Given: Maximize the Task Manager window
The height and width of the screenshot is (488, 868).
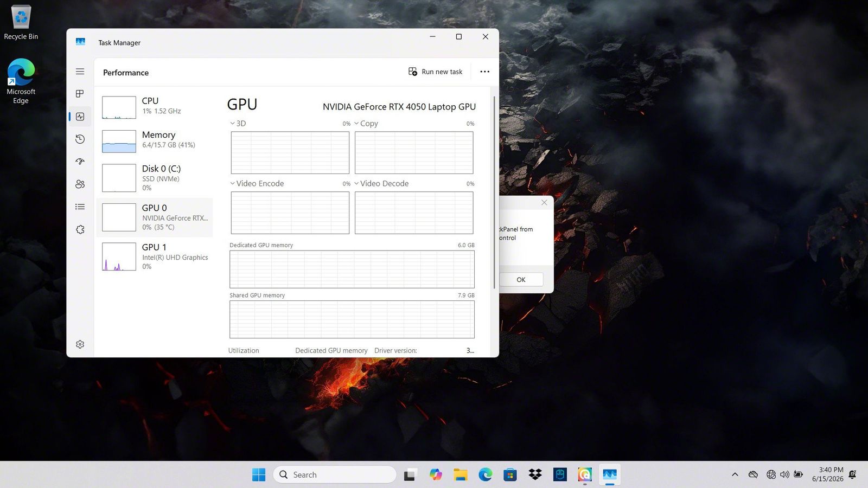Looking at the screenshot, I should pyautogui.click(x=458, y=37).
